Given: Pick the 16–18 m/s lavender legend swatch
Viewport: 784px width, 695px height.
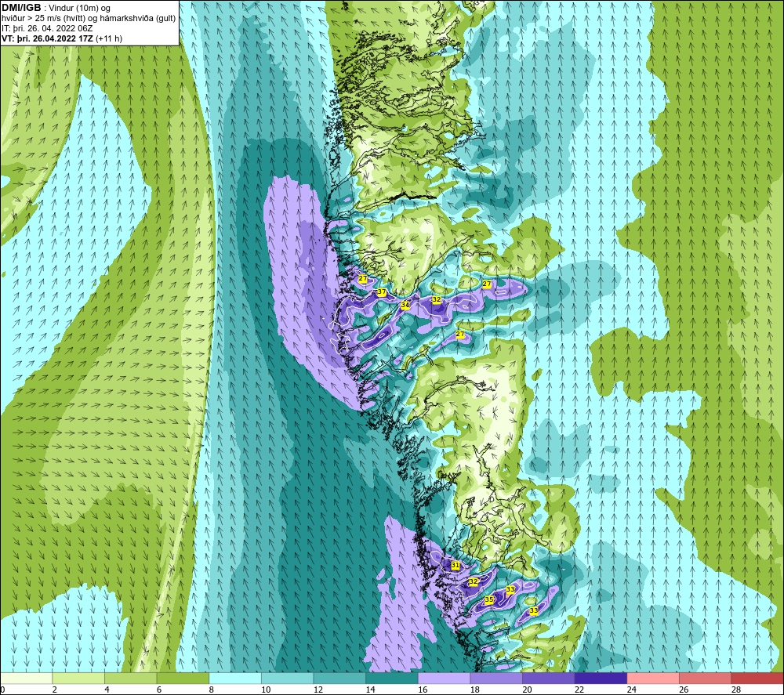Looking at the screenshot, I should click(444, 679).
